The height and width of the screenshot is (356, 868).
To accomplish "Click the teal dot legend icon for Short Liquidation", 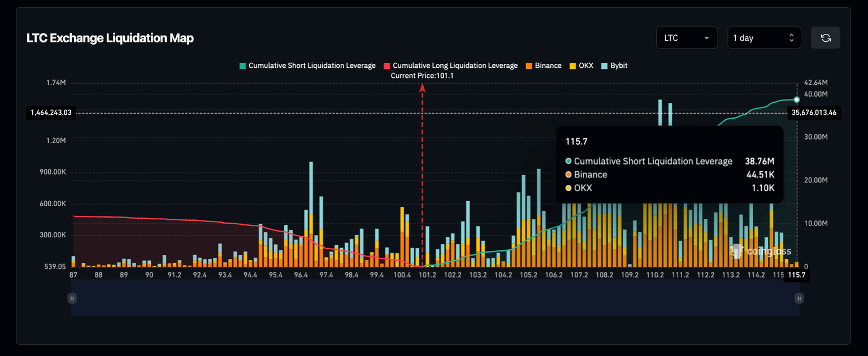I will click(x=243, y=66).
